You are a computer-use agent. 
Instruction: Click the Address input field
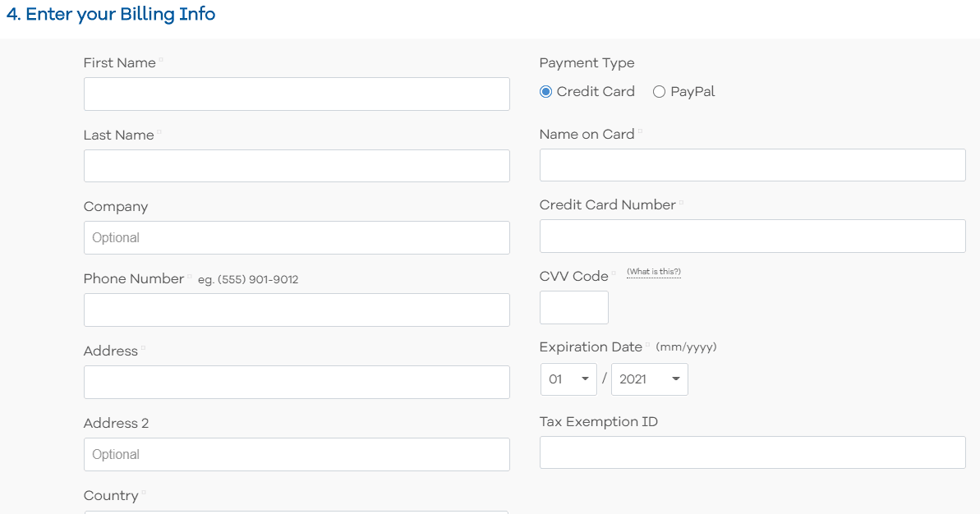297,383
